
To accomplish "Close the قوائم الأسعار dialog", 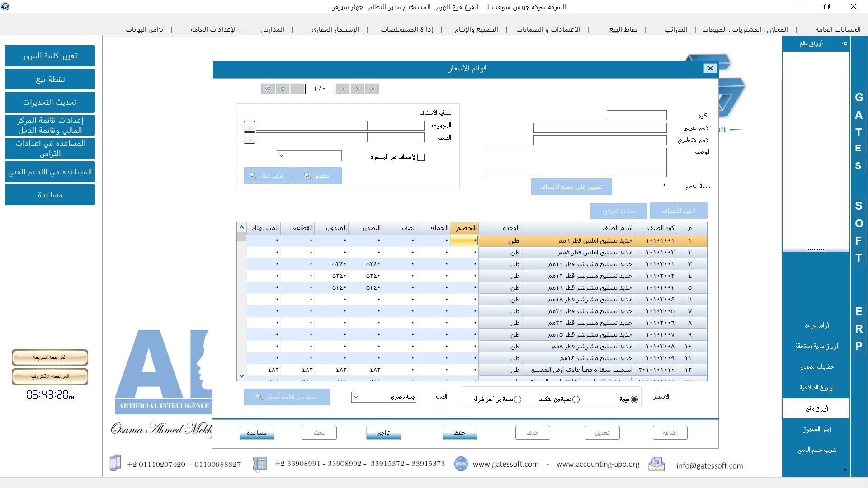I will click(710, 68).
